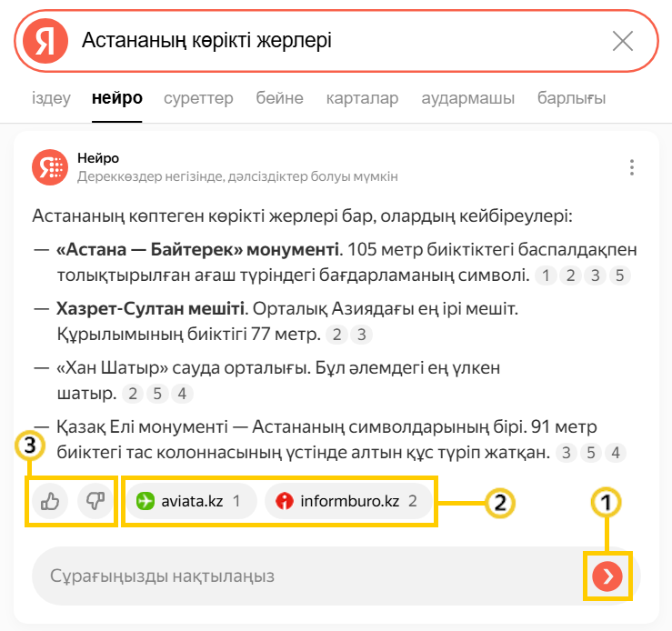Click the Сұрағыңызды нақтылаңыз input field

click(x=300, y=576)
